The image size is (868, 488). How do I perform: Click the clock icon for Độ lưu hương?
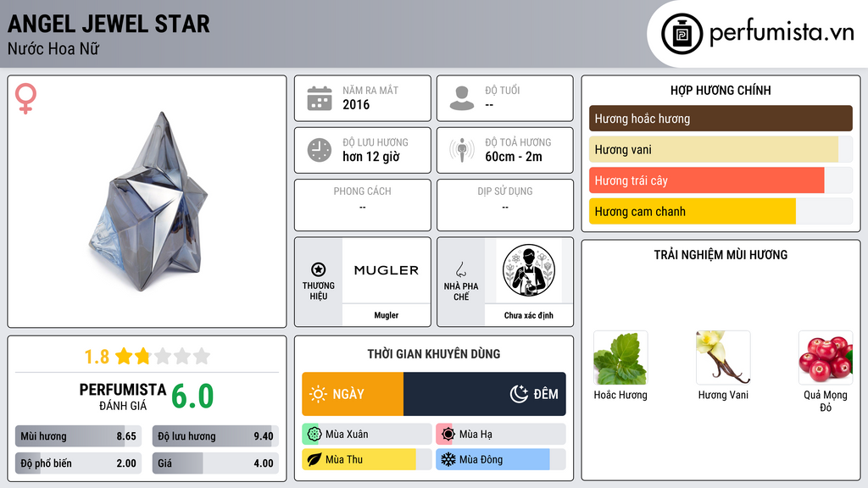320,150
